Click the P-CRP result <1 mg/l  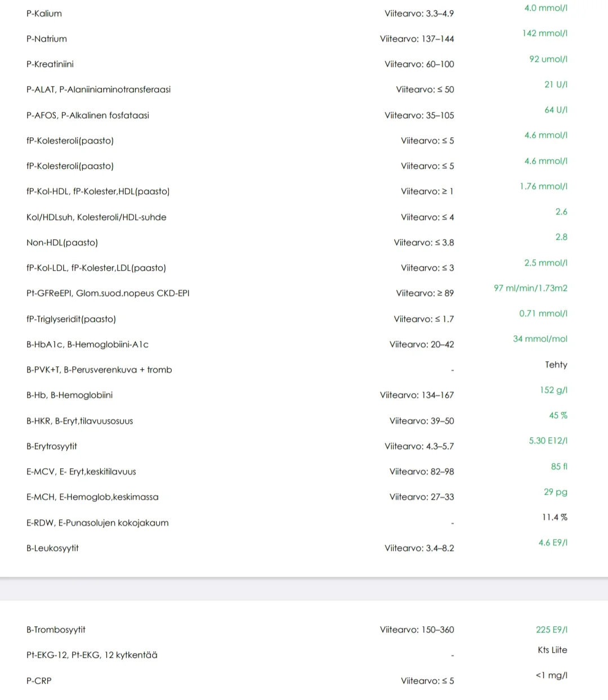point(551,675)
